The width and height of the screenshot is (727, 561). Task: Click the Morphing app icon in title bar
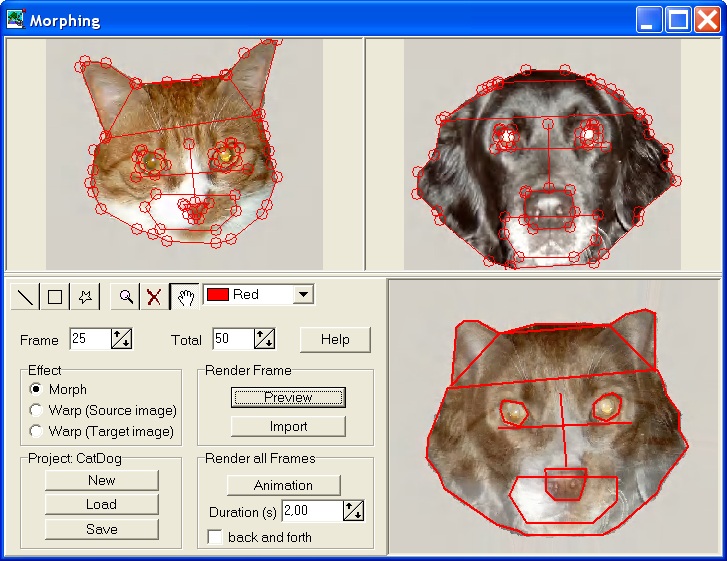16,19
